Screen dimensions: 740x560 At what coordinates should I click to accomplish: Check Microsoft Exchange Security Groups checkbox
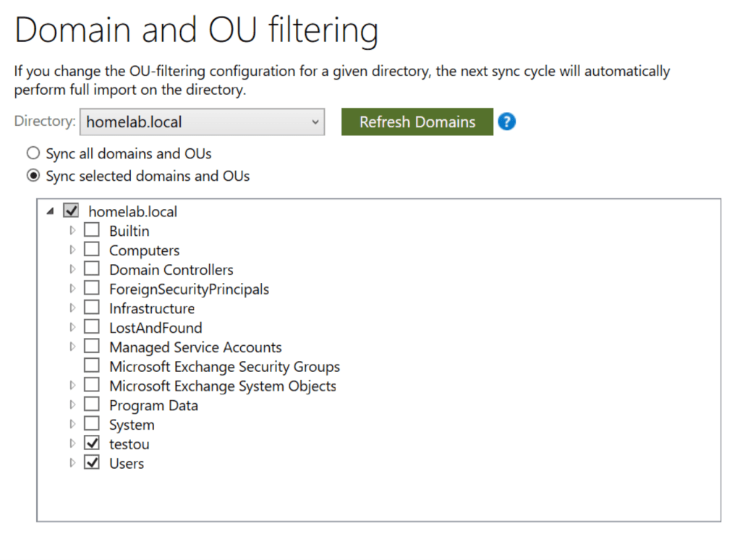[x=92, y=366]
